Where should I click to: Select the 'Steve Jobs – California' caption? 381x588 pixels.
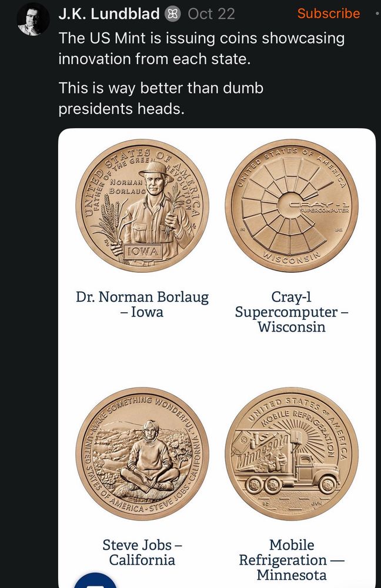(142, 552)
